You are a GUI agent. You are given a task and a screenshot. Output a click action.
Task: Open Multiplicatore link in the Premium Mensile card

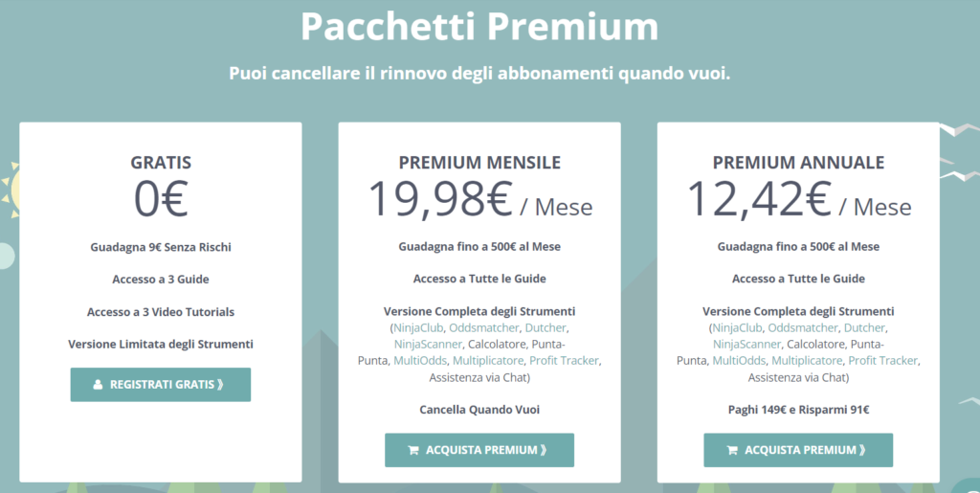(x=488, y=360)
